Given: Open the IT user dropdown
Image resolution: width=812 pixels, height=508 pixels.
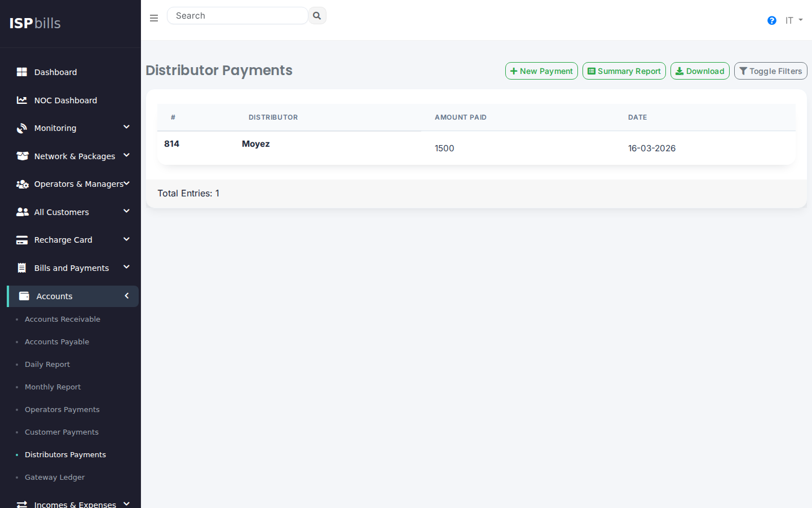Looking at the screenshot, I should pos(794,21).
